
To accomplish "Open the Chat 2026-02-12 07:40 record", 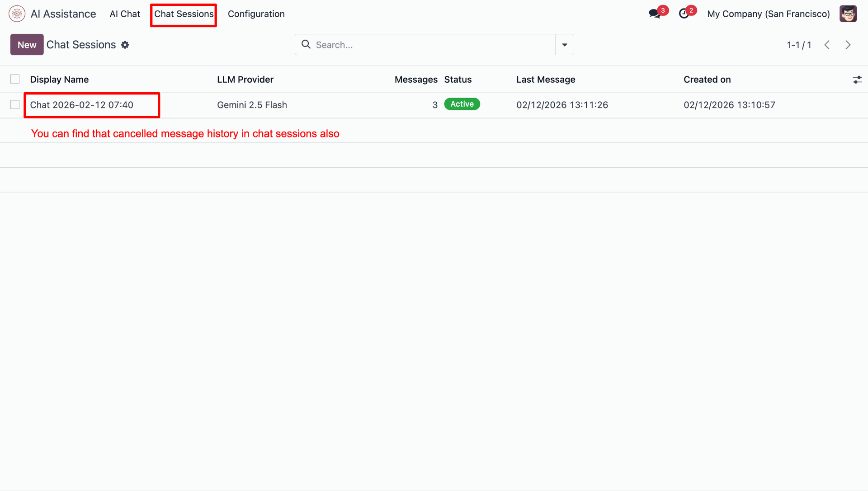I will pyautogui.click(x=82, y=105).
